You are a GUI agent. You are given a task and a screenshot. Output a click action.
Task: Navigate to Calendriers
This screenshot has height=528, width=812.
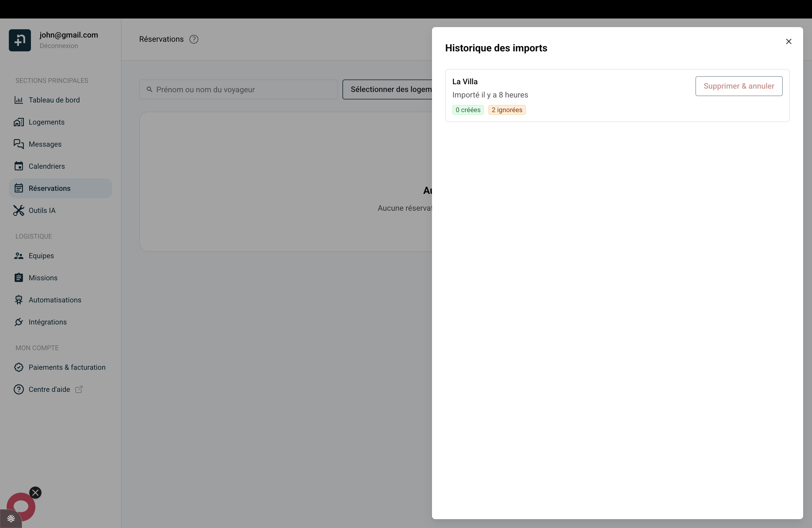click(60, 166)
